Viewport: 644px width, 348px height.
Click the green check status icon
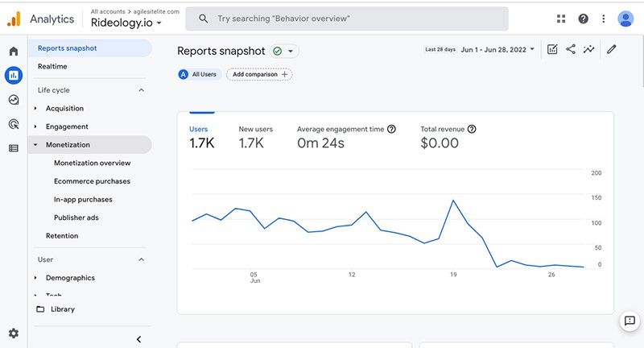pos(278,51)
